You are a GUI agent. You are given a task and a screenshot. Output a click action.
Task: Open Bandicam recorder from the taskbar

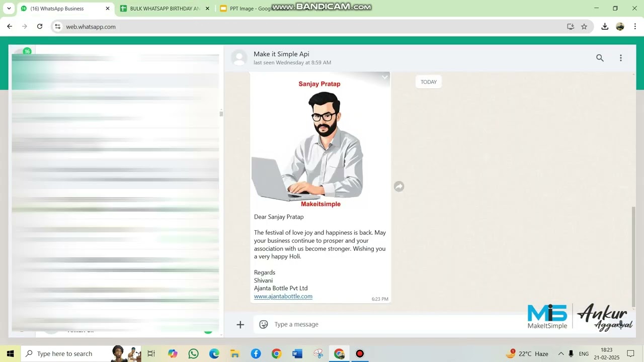360,353
